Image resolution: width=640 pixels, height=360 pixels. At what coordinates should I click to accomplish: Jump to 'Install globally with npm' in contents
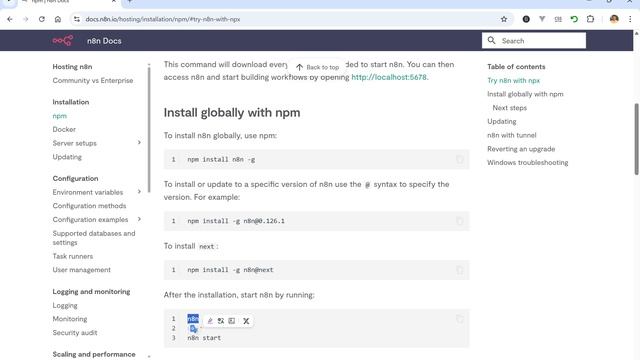point(525,94)
